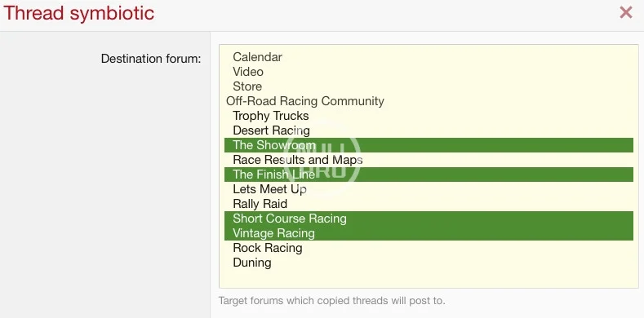
Task: Select the Video forum option
Action: click(429, 72)
